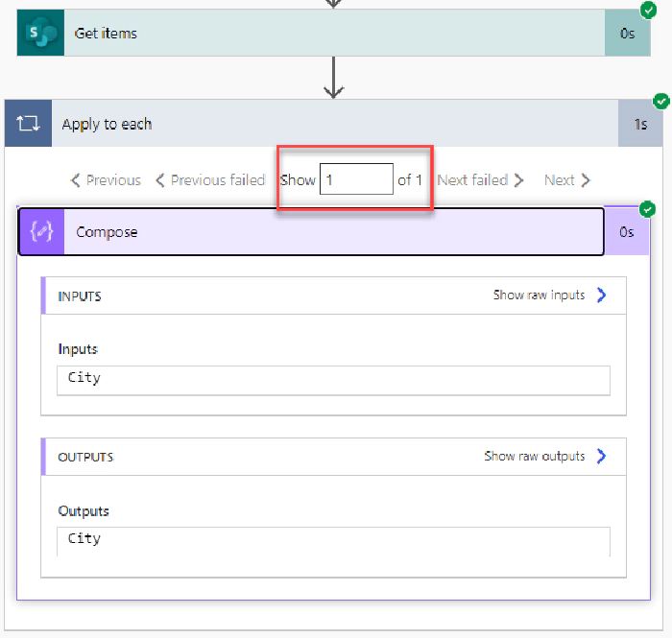Click the Apply to each loop icon
This screenshot has width=672, height=638.
(x=28, y=124)
